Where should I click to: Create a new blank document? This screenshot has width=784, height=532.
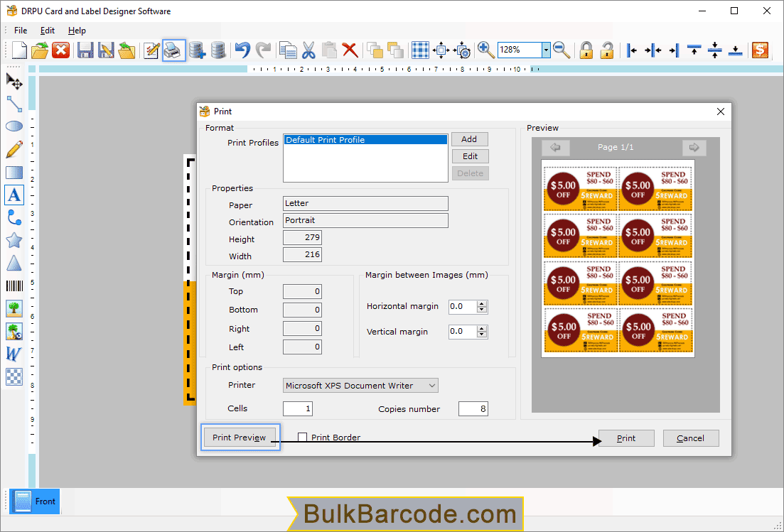pos(18,50)
